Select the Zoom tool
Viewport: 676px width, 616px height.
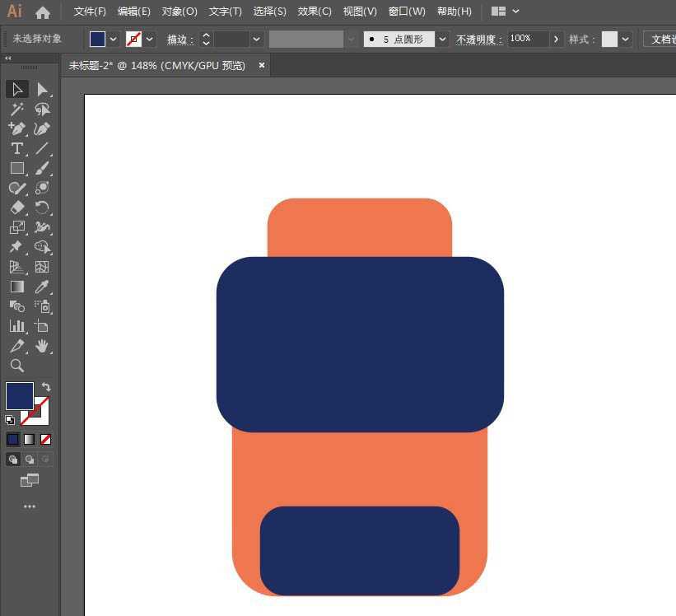coord(16,366)
